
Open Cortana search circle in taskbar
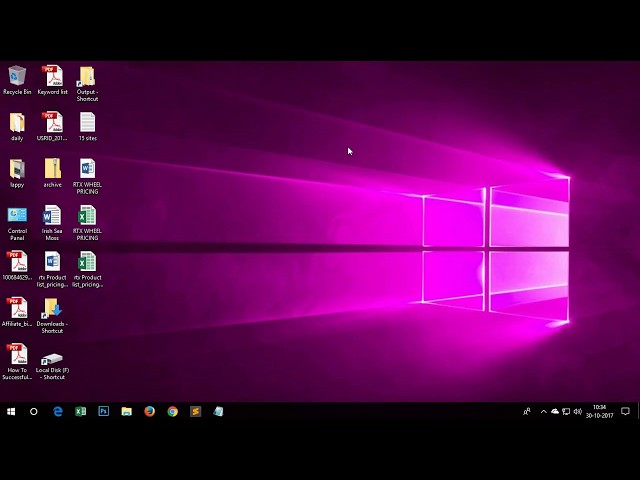(x=34, y=411)
